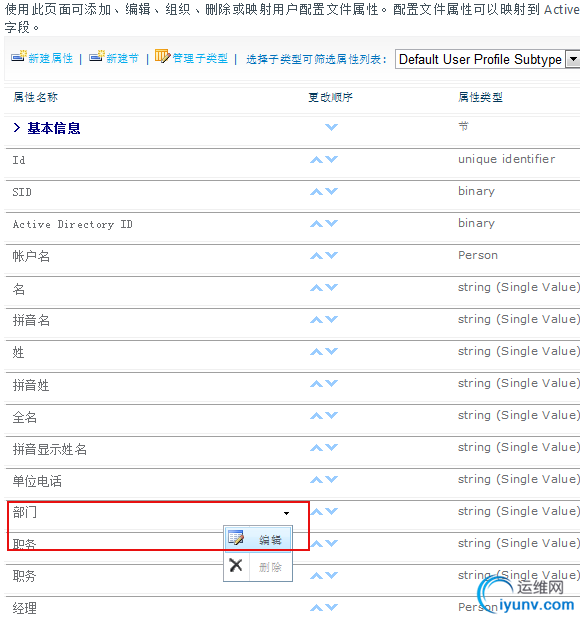Image resolution: width=580 pixels, height=621 pixels.
Task: Select the SID property name
Action: 22,192
